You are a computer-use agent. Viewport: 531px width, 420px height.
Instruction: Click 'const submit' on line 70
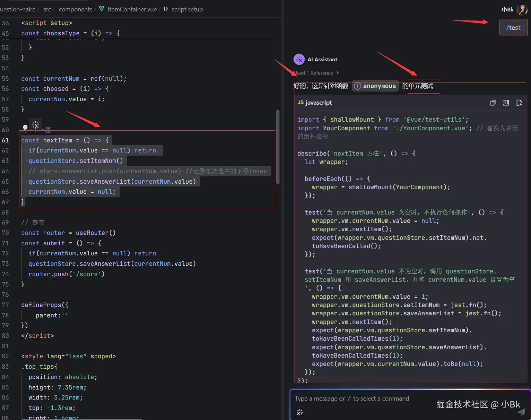coord(43,243)
